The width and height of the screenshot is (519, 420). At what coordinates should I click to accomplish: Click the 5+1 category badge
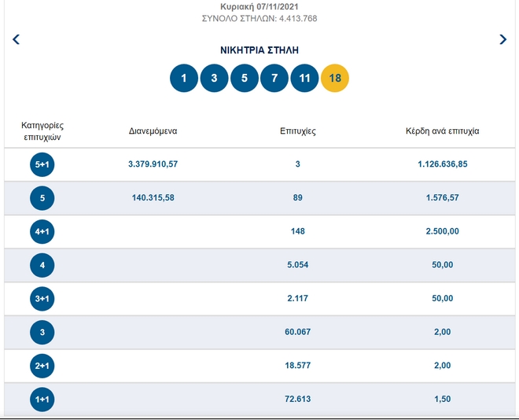coord(42,164)
